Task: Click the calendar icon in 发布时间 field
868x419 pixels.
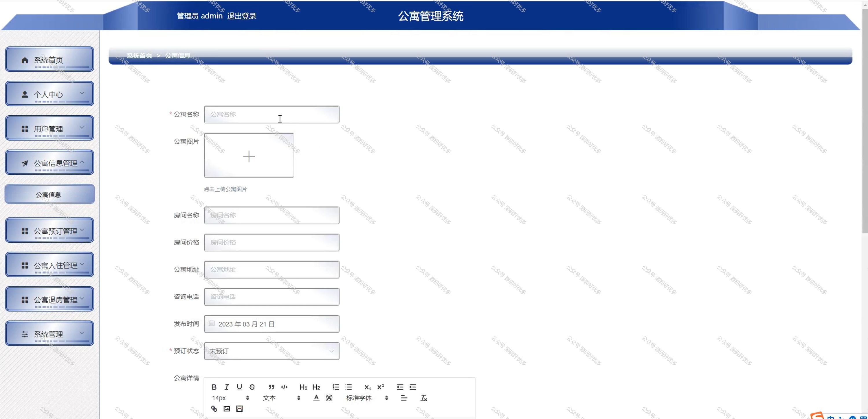Action: (211, 323)
